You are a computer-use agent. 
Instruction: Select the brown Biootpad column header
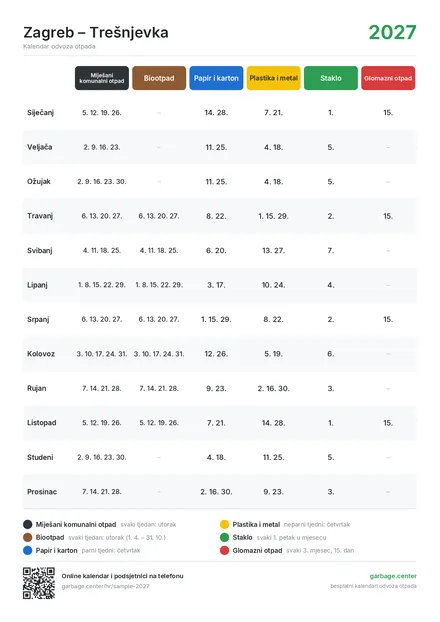point(159,78)
